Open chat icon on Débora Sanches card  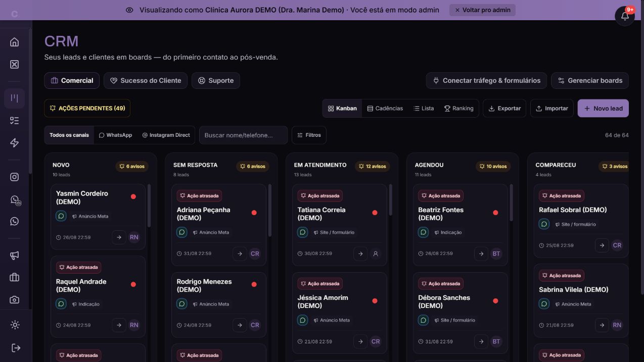pos(423,320)
